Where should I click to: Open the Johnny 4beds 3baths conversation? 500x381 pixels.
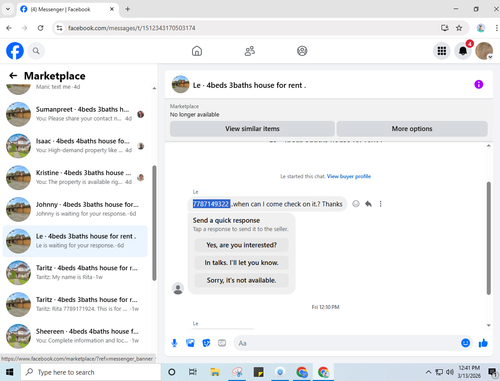pyautogui.click(x=75, y=209)
